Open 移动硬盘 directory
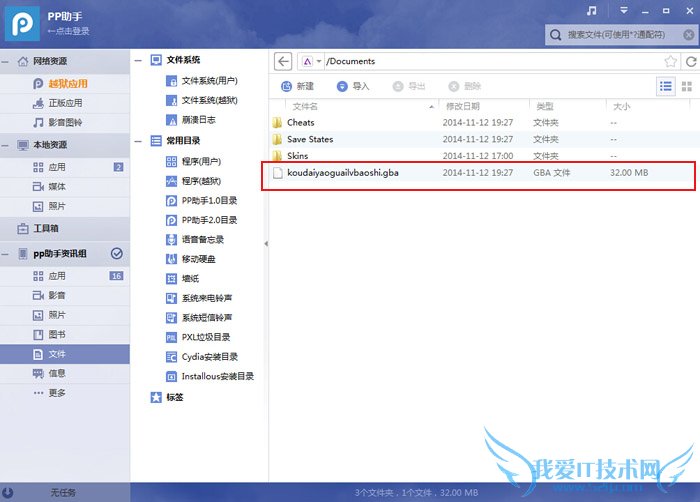Viewport: 700px width, 502px height. pos(191,259)
